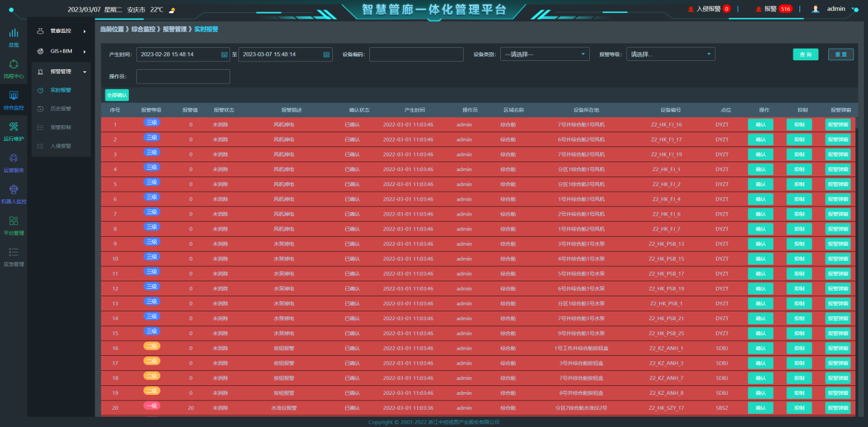Click the calendar icon in the start time field
This screenshot has height=427, width=868.
click(x=224, y=54)
